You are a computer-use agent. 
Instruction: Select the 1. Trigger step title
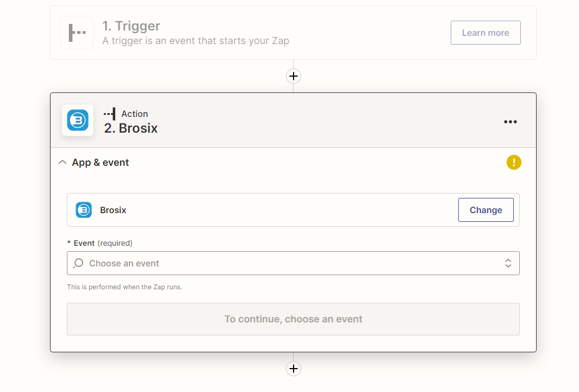(x=131, y=26)
